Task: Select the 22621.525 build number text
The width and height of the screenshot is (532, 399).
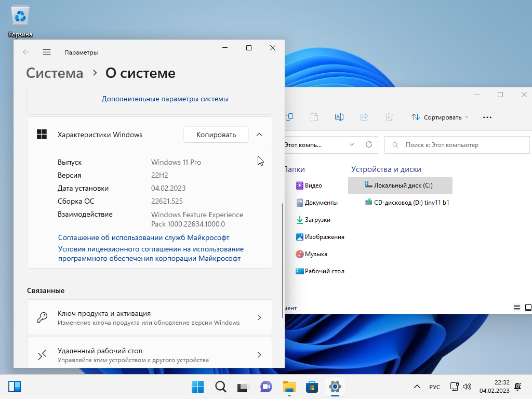Action: [167, 201]
